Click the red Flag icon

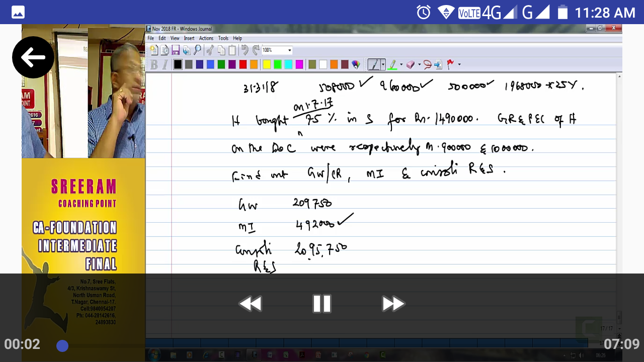(450, 64)
